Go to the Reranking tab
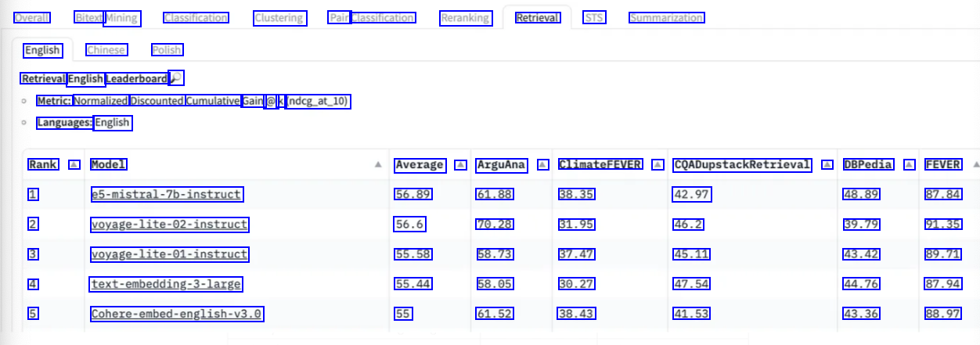The height and width of the screenshot is (345, 980). pos(466,17)
